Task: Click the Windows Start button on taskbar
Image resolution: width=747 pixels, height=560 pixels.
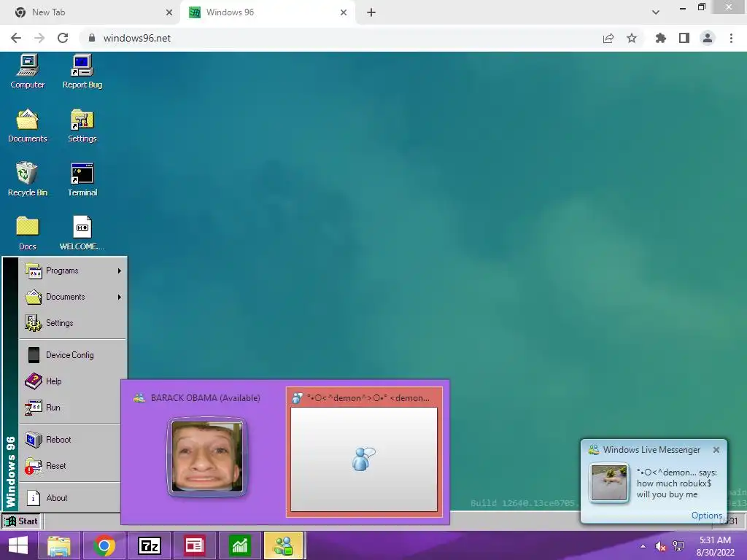Action: coord(18,545)
